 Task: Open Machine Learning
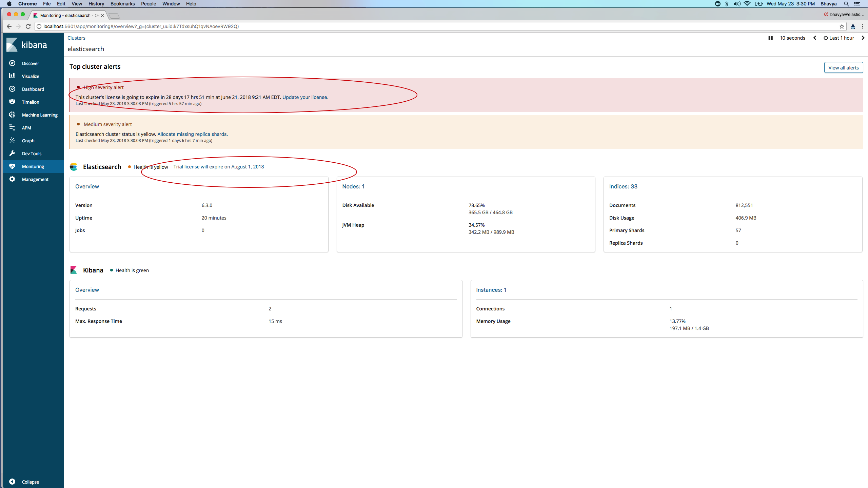pos(40,115)
